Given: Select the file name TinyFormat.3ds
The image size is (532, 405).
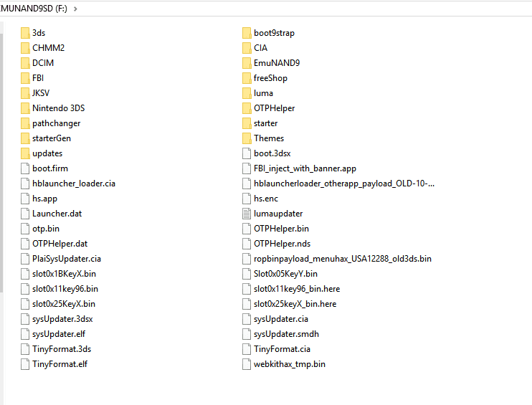Looking at the screenshot, I should (62, 349).
